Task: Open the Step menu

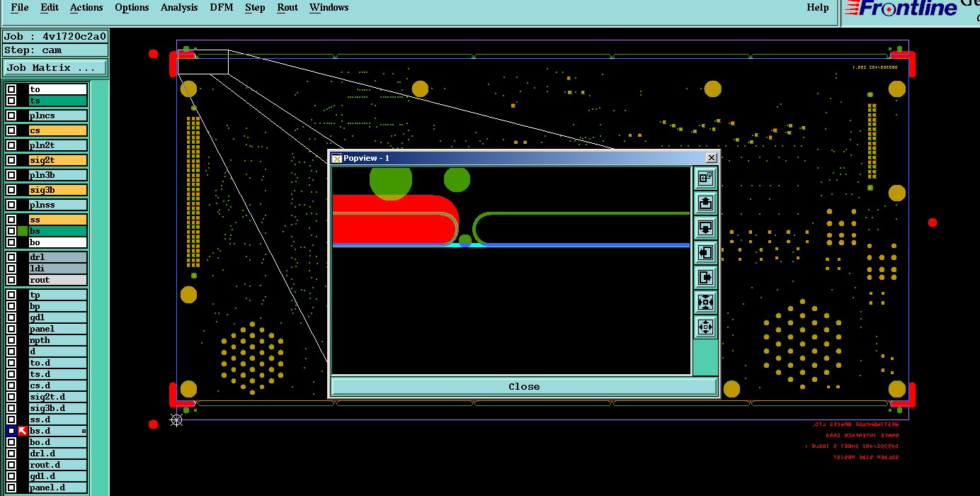Action: [x=255, y=8]
